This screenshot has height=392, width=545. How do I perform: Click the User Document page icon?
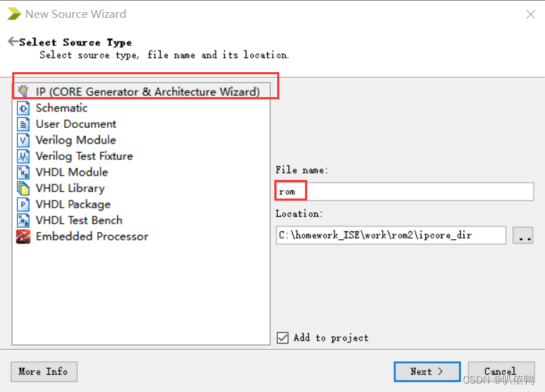(x=24, y=124)
